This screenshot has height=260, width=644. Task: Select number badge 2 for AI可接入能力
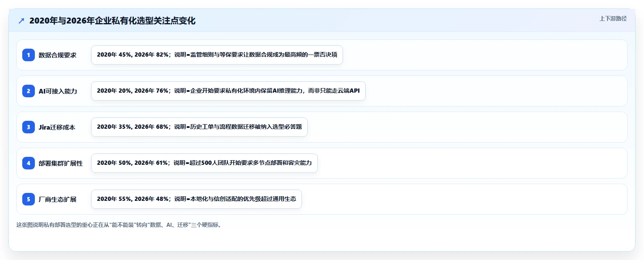point(29,91)
